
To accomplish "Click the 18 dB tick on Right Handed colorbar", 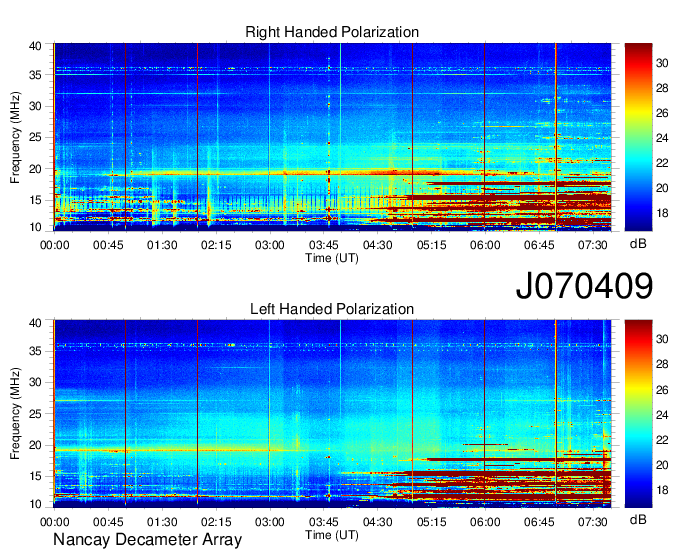I will click(x=662, y=213).
